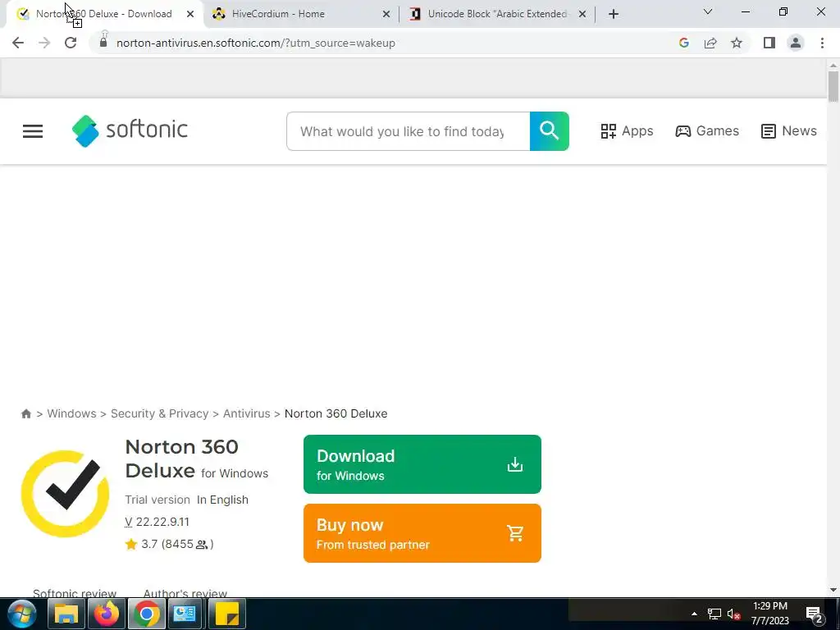Click the Softonic logo

(x=130, y=130)
